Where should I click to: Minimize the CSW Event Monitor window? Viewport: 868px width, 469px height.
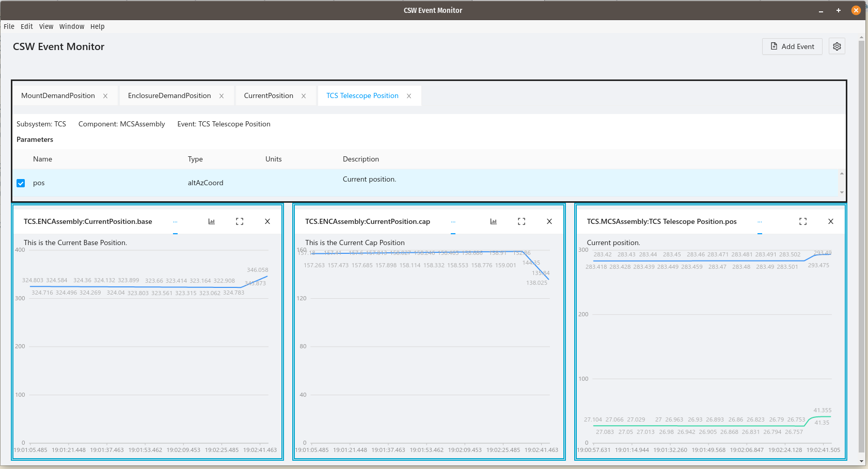tap(821, 10)
